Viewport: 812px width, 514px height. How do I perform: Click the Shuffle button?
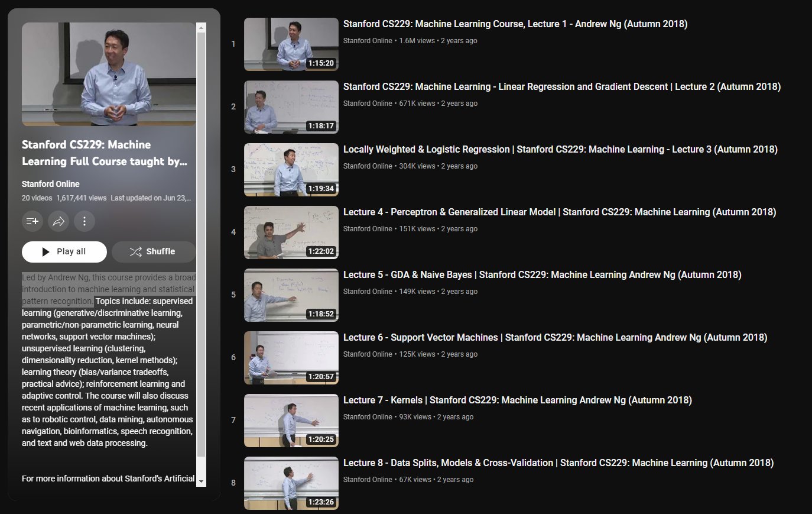[153, 251]
